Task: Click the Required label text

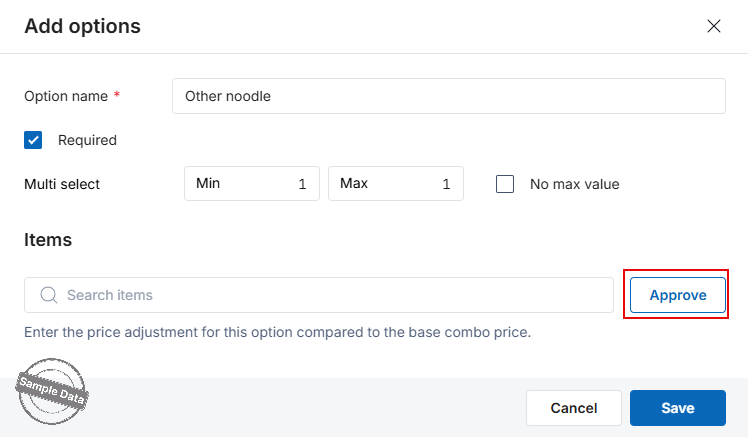Action: (87, 140)
